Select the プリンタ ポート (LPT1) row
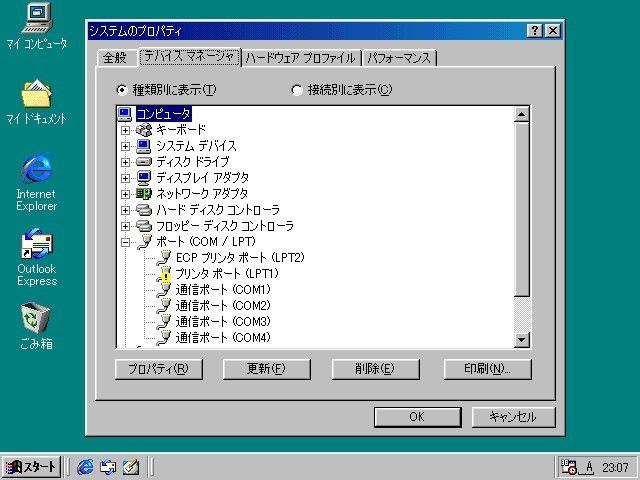The height and width of the screenshot is (480, 640). click(x=227, y=273)
